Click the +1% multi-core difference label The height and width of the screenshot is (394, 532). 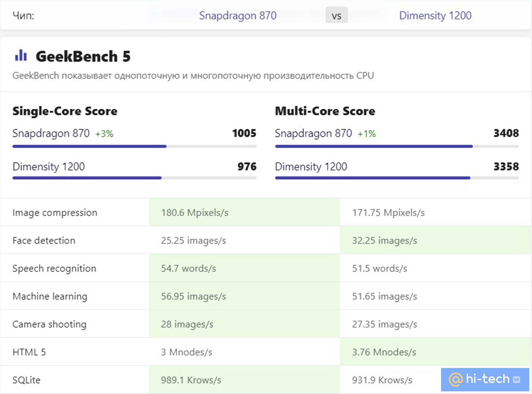[367, 134]
